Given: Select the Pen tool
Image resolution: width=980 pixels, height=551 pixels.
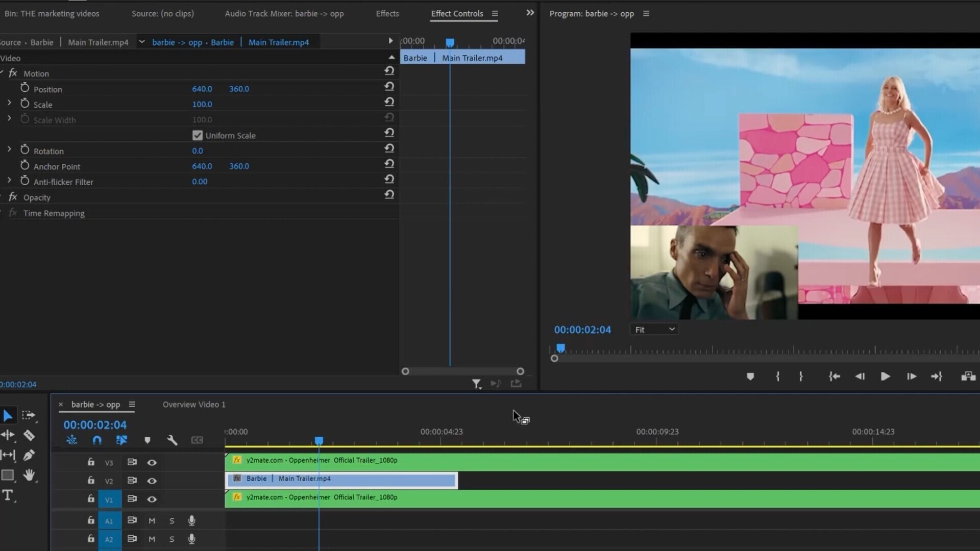Looking at the screenshot, I should point(29,455).
